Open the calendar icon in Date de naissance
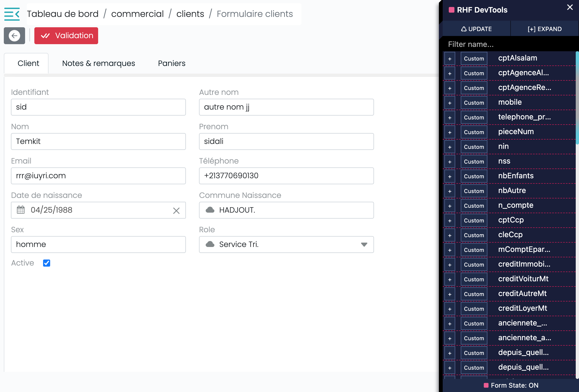 [x=21, y=210]
